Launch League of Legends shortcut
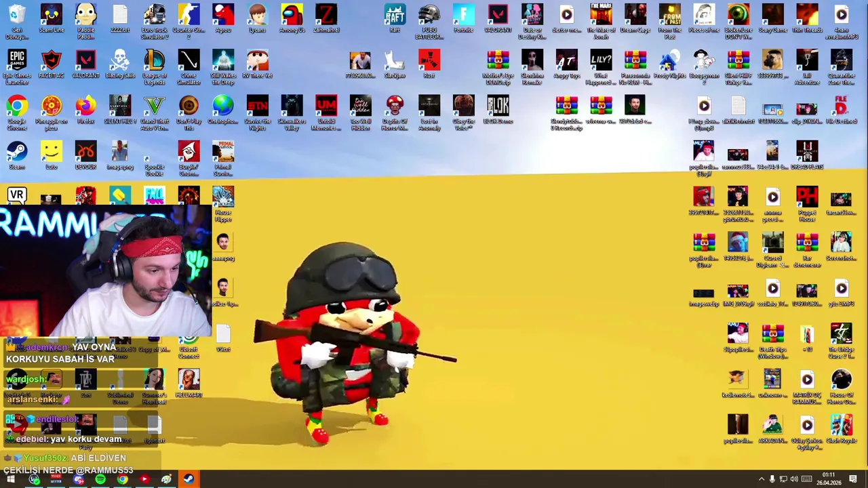 coord(155,66)
